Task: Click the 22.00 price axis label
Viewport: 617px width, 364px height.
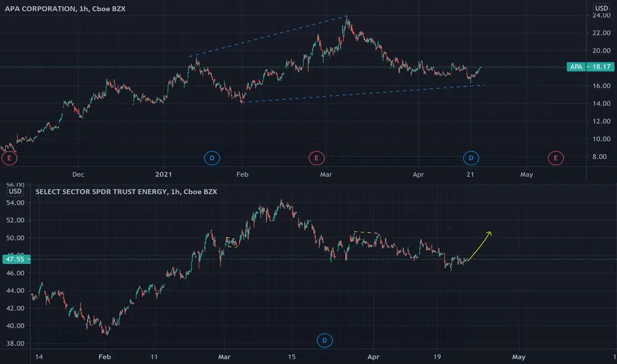Action: tap(601, 33)
